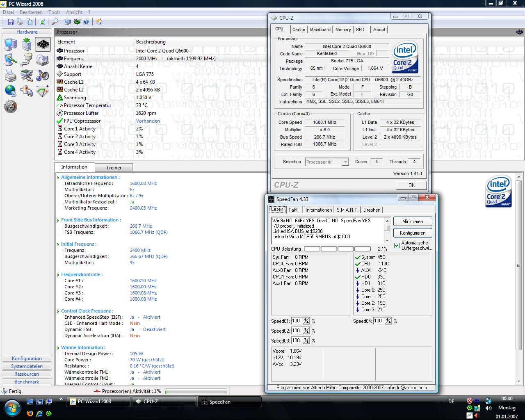Open the Graphen tab in SpeedFan
Screen dimensions: 525x420
tap(372, 210)
